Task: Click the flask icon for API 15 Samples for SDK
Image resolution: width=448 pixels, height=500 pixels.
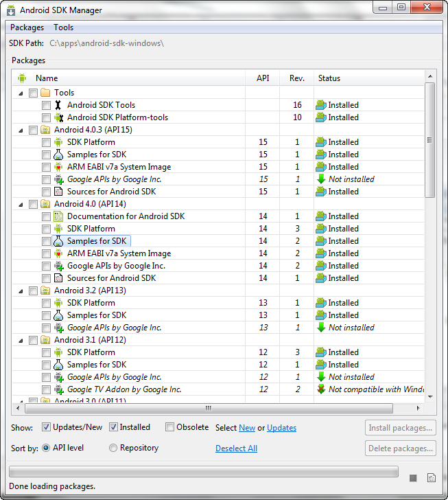Action: click(x=58, y=155)
